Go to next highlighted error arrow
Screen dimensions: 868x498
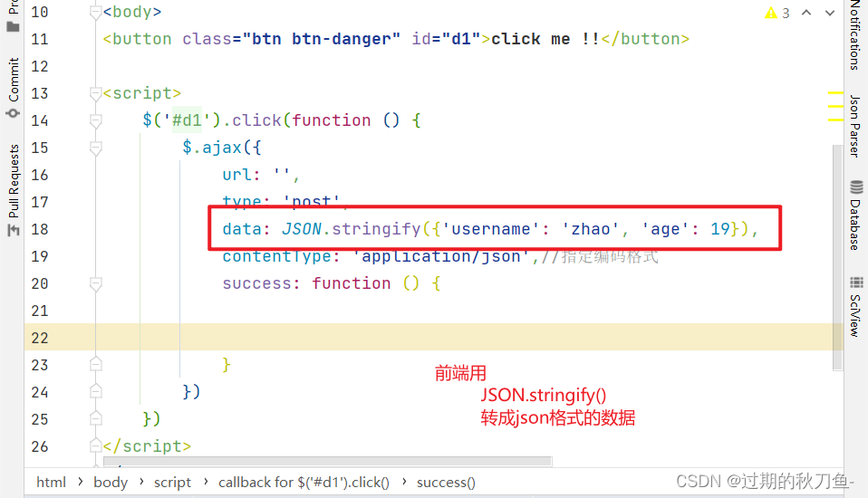(830, 13)
